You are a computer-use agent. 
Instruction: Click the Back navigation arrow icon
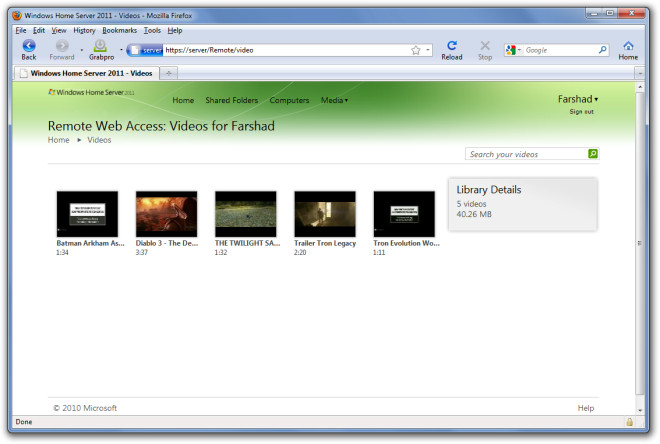pos(29,45)
